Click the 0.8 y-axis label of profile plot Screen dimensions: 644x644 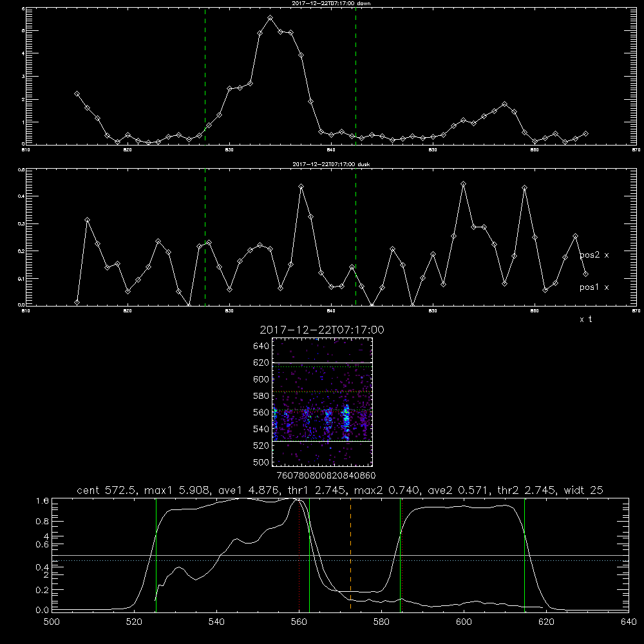pos(43,521)
